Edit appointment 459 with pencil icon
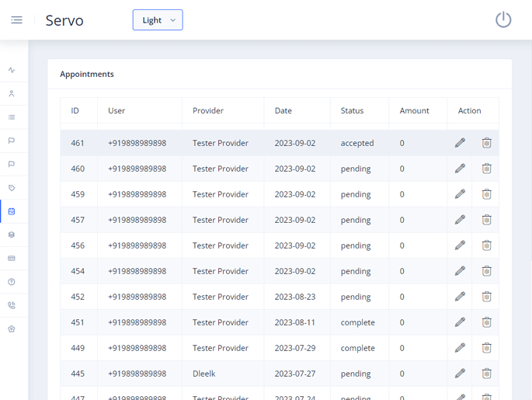This screenshot has width=532, height=400. click(x=460, y=194)
